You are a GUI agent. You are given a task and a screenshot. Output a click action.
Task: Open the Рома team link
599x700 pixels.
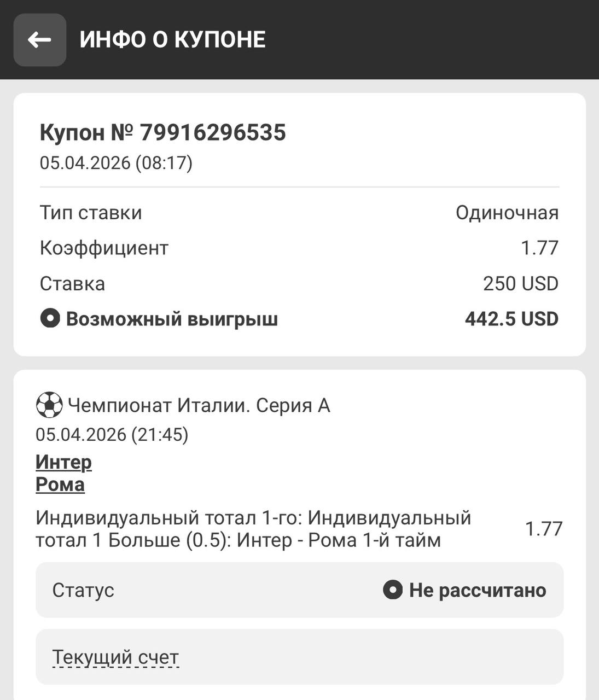[x=60, y=485]
